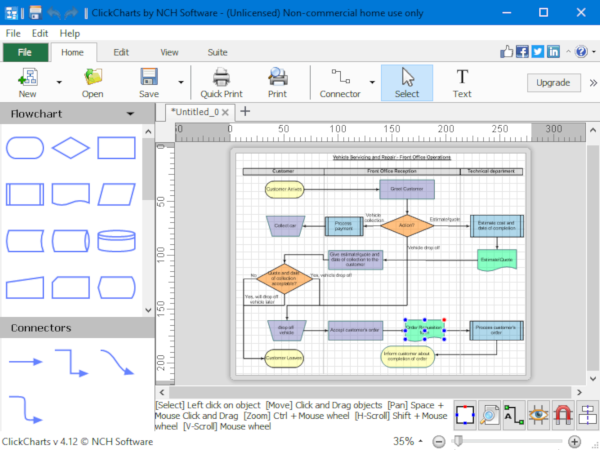Switch to the View ribbon tab
The height and width of the screenshot is (450, 600).
pyautogui.click(x=169, y=52)
